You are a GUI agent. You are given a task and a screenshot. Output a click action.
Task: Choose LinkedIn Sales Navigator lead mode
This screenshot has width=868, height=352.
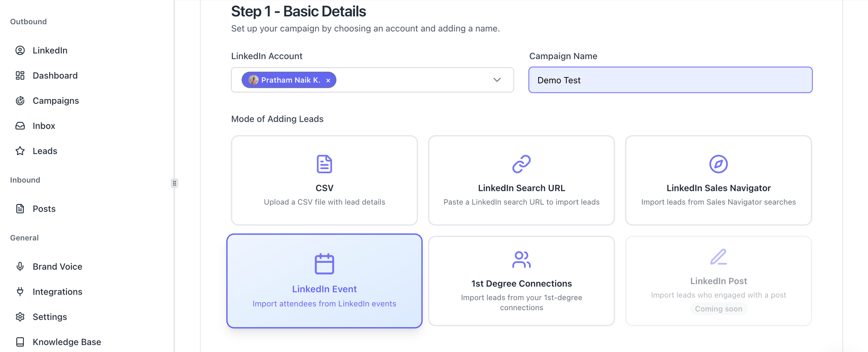pyautogui.click(x=718, y=180)
